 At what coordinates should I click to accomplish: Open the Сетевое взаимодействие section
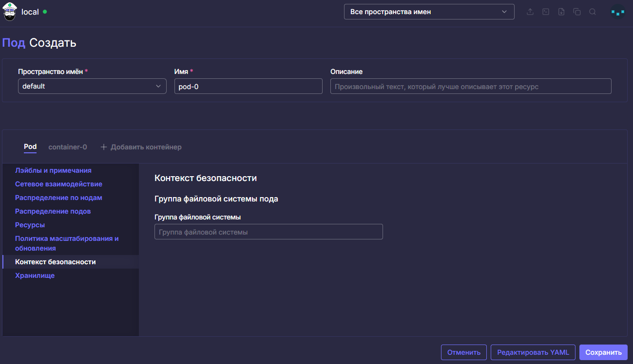[58, 184]
